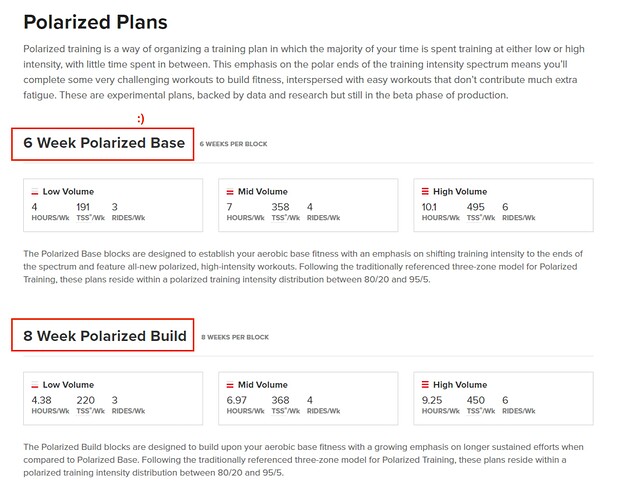Click the 6 WEEKS PER BLOCK label
The width and height of the screenshot is (624, 499).
tap(233, 144)
